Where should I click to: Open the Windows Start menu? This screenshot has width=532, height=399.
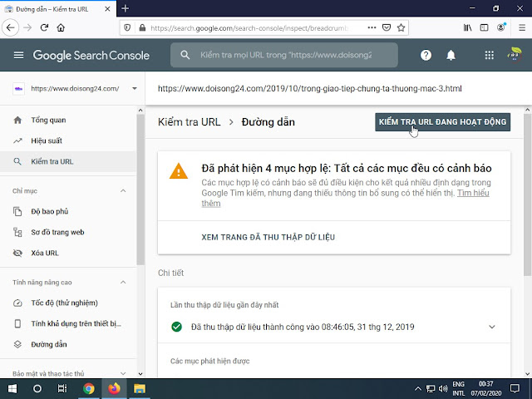(x=12, y=388)
